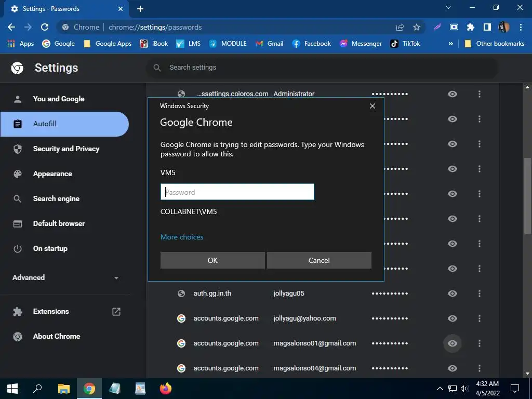Open the Apps bookmark shortcut
Viewport: 532px width, 399px height.
(20, 44)
